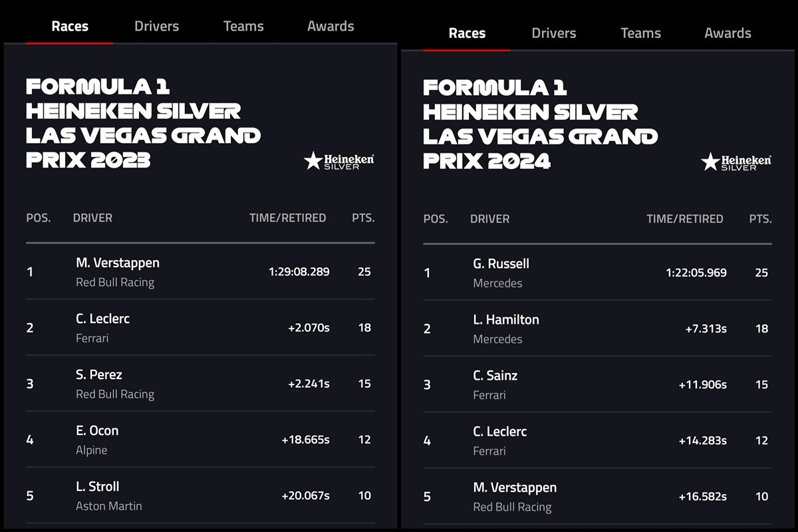Click G. Russell 2024 winner row
Screen dimensions: 798x532
coord(597,273)
